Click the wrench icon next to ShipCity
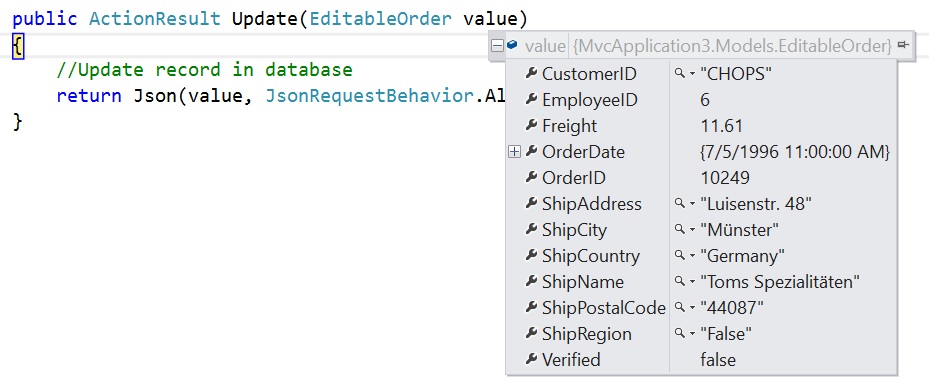 click(531, 230)
